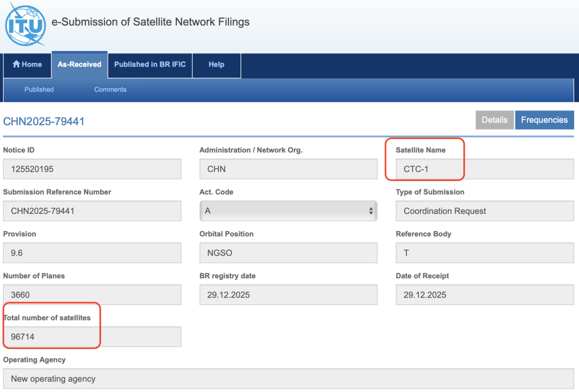The width and height of the screenshot is (579, 392).
Task: Click the Orbital Position field
Action: 288,253
